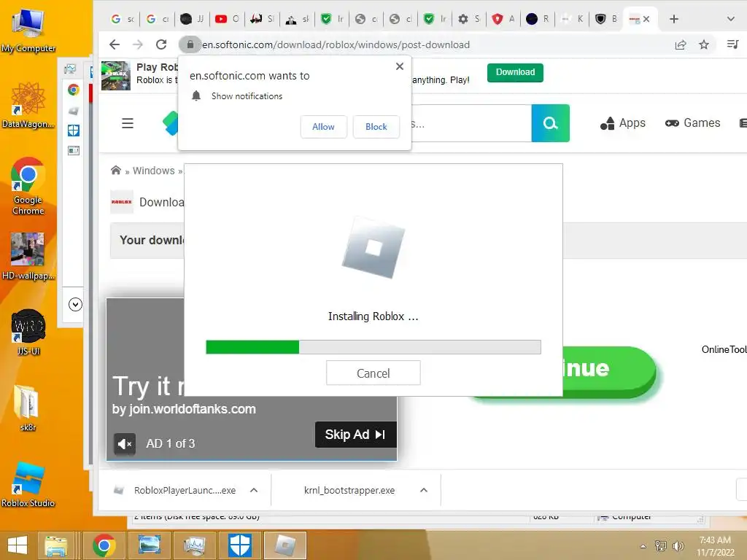Skip the video ad
The width and height of the screenshot is (747, 560).
(355, 435)
